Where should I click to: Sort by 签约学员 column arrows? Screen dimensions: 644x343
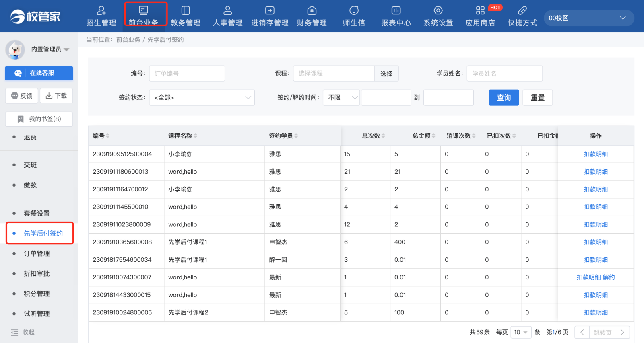(296, 136)
